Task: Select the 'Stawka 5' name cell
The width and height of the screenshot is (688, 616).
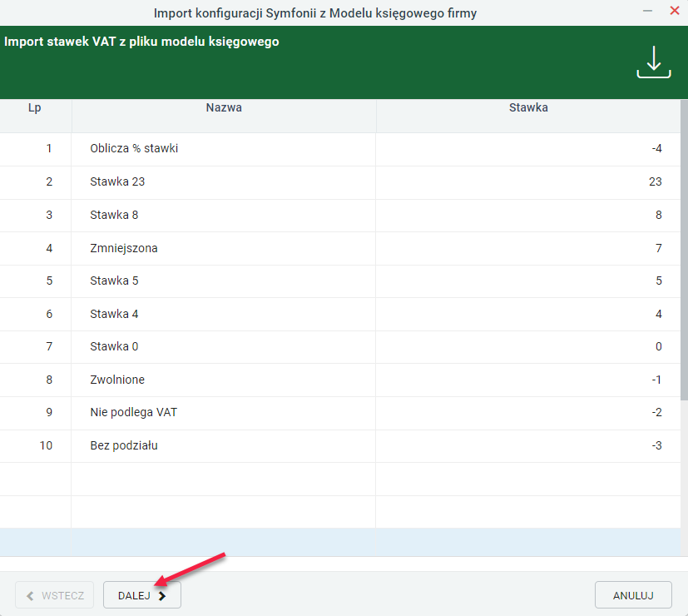Action: pyautogui.click(x=223, y=281)
